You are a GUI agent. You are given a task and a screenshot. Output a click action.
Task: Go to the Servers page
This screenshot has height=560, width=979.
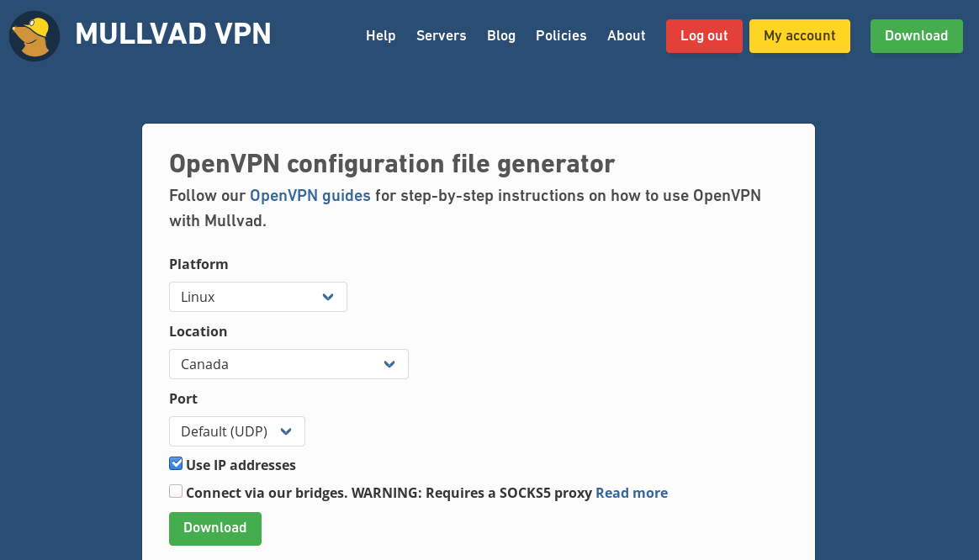(x=441, y=35)
